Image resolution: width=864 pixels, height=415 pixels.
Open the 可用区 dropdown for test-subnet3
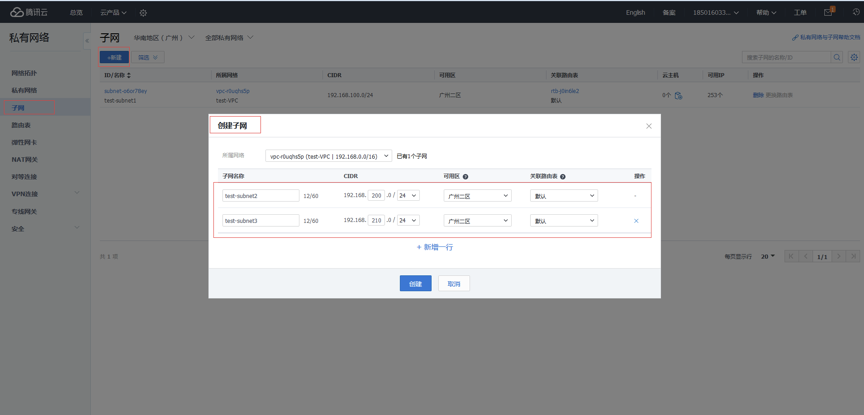(477, 221)
